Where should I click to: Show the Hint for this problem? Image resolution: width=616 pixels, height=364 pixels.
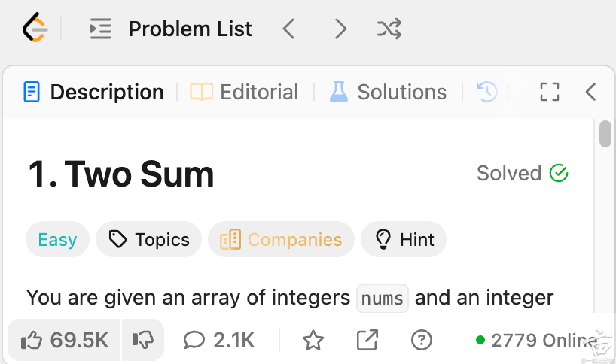point(404,239)
